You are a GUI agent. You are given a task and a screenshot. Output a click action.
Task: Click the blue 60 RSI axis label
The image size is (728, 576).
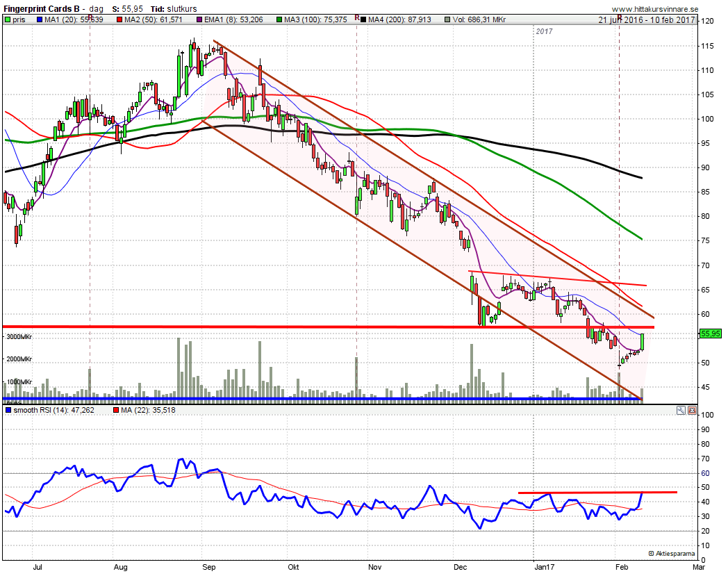pyautogui.click(x=705, y=473)
